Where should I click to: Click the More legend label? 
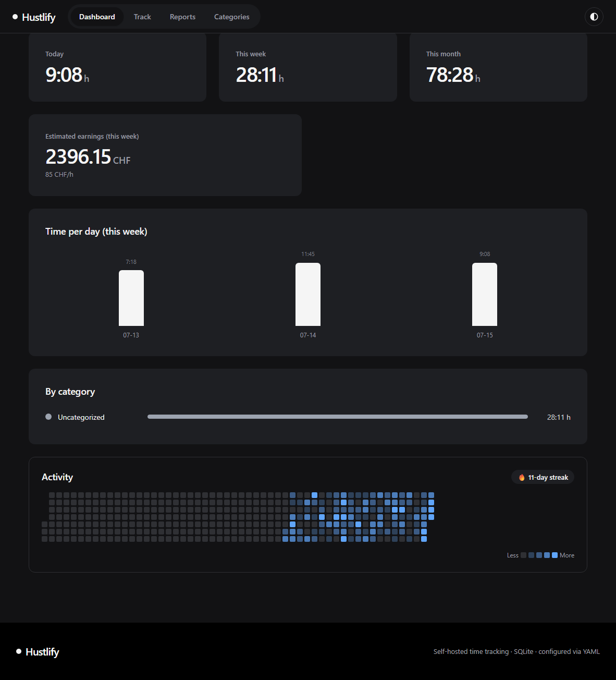tap(567, 555)
